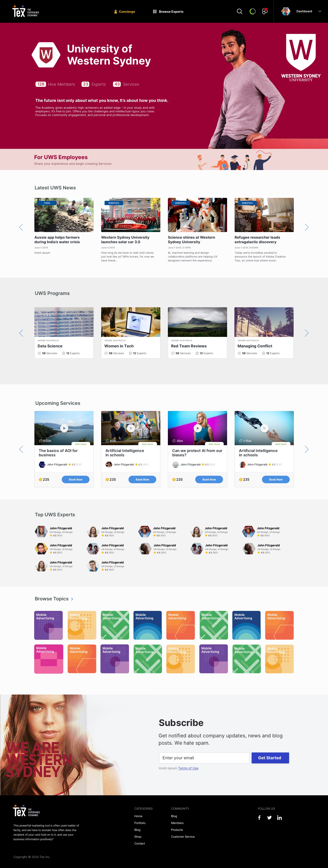Screen dimensions: 328x868
Task: Show next UWS Programs cards
Action: point(306,333)
